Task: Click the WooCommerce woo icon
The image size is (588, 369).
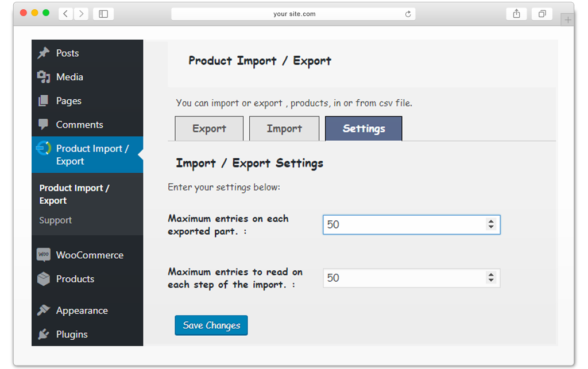Action: point(44,254)
